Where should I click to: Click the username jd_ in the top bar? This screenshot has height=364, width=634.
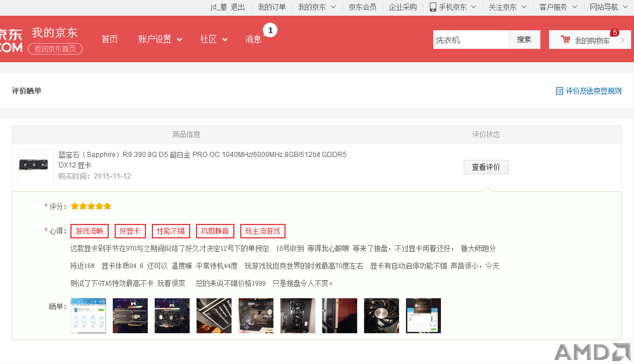coord(218,7)
